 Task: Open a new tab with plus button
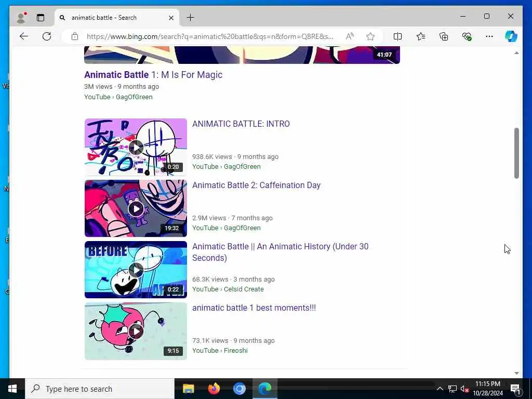[191, 18]
